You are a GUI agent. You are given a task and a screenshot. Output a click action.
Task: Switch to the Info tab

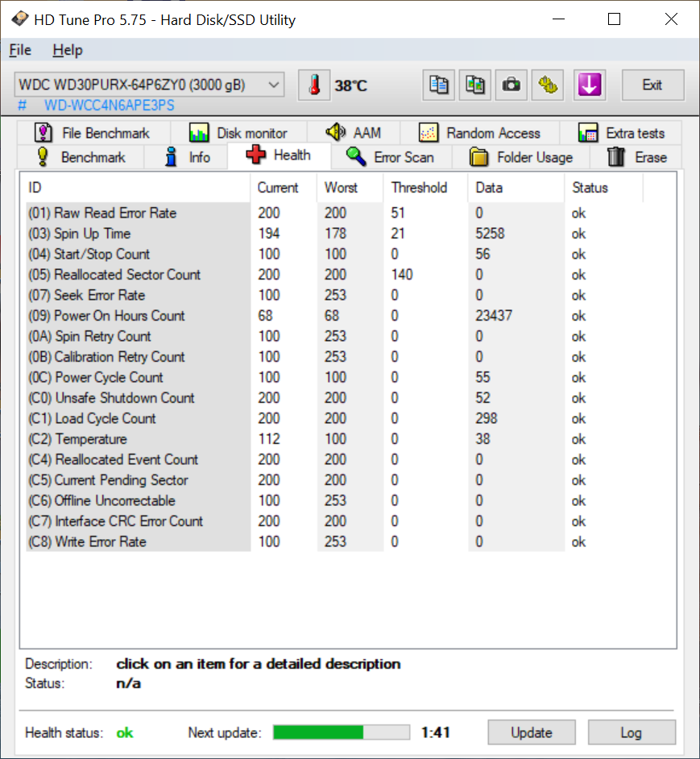pos(186,157)
